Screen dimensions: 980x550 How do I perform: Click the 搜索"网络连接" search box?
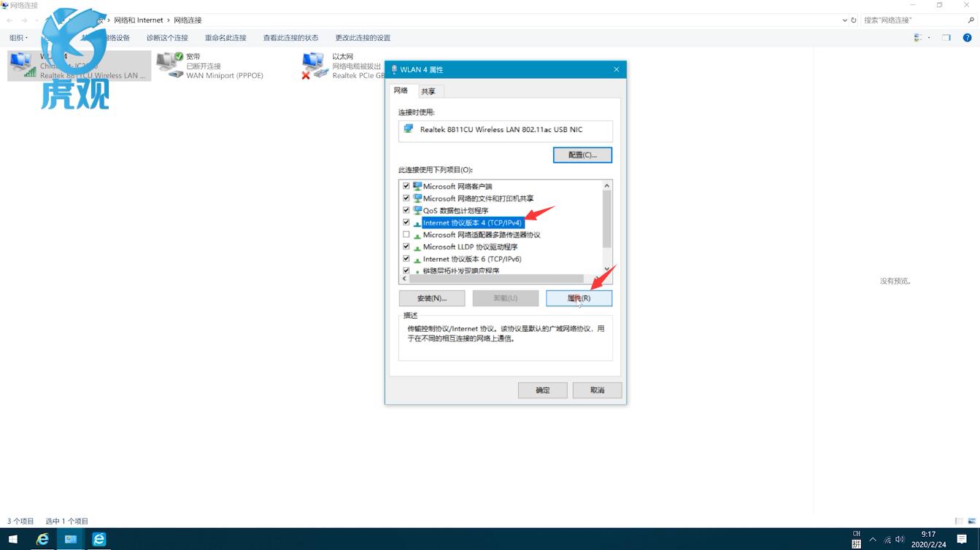[912, 20]
